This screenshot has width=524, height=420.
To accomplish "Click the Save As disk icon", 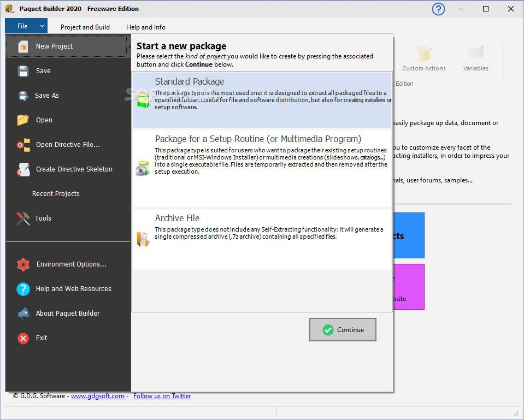I will point(23,96).
